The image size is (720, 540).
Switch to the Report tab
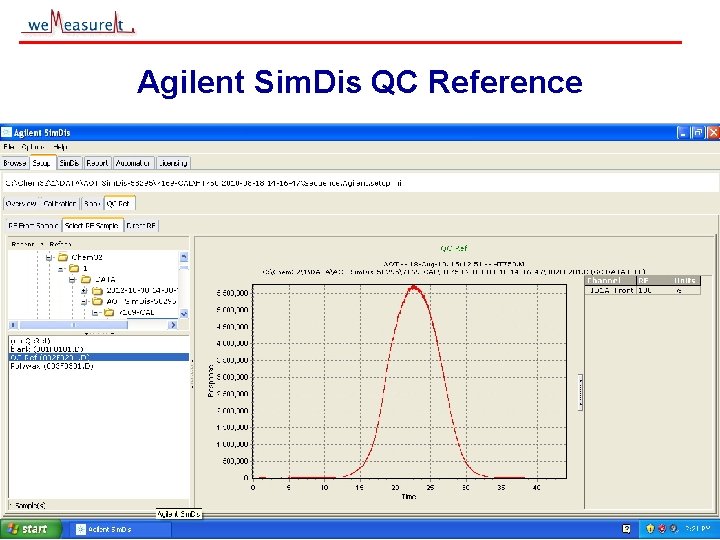97,163
